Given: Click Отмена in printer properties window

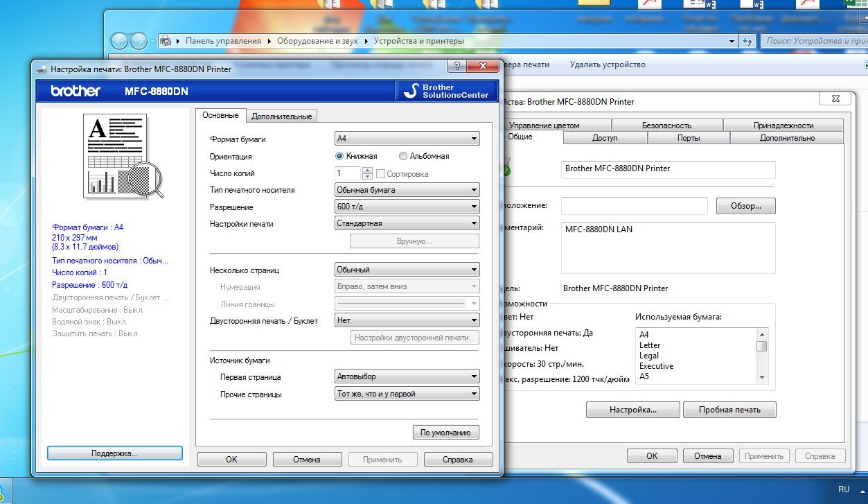Looking at the screenshot, I should [708, 456].
